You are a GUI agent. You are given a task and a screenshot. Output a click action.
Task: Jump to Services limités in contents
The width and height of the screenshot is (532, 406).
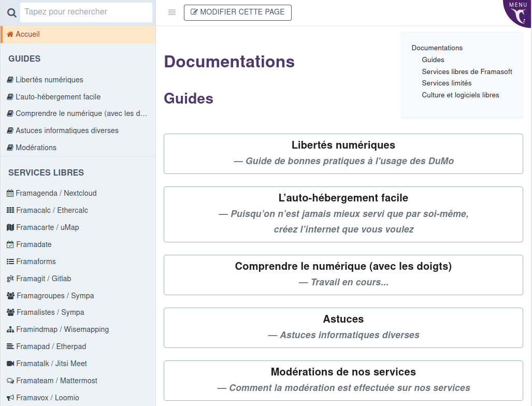click(x=447, y=83)
